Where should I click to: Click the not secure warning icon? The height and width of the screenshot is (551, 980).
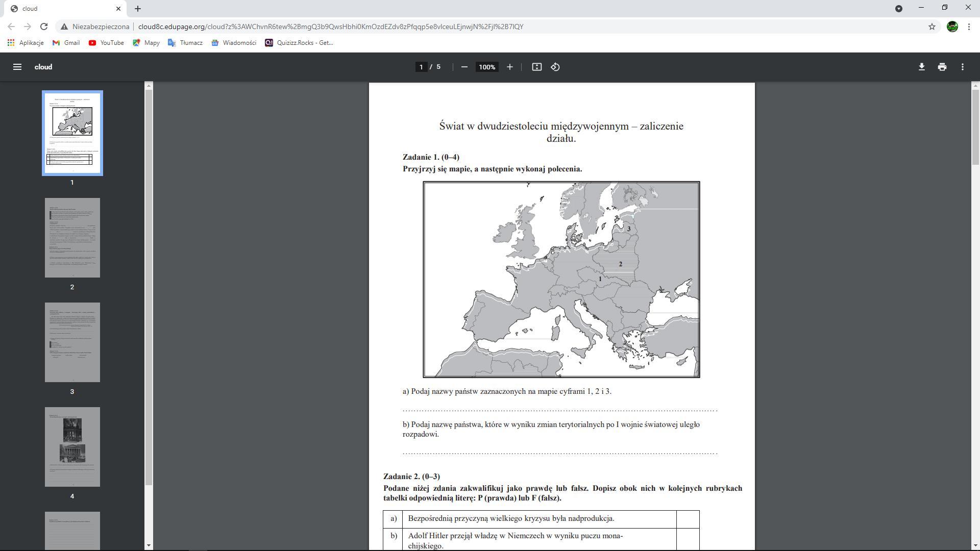coord(64,27)
